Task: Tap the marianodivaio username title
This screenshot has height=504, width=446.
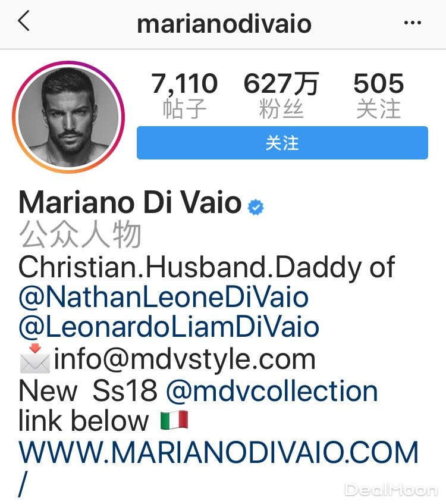Action: click(x=224, y=24)
